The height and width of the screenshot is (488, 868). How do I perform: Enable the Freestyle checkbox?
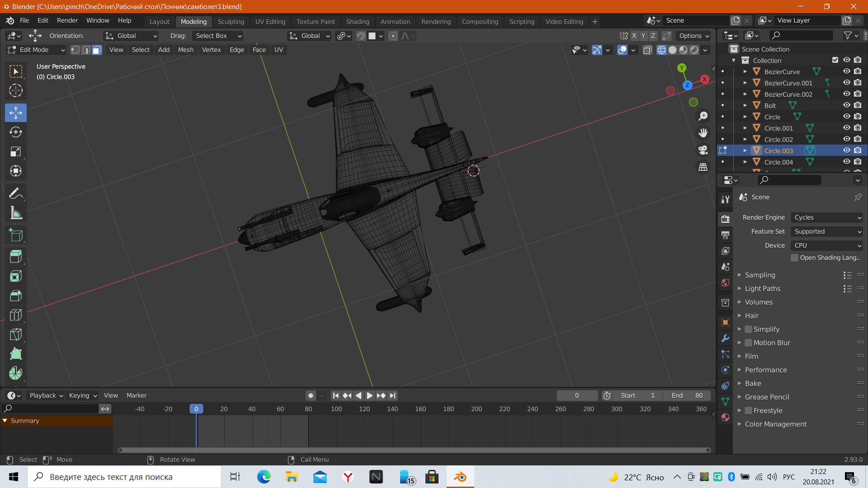pos(748,410)
